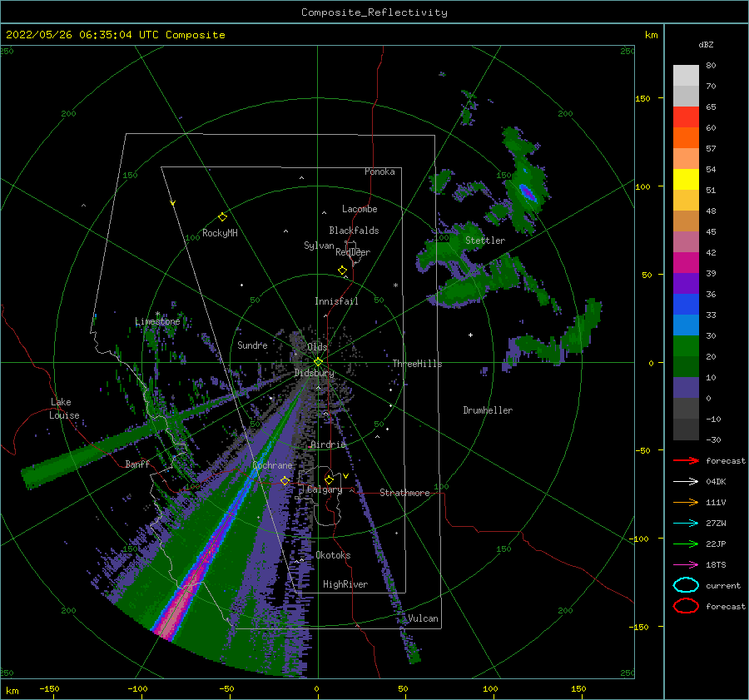Viewport: 749px width, 700px height.
Task: Click the yellow diamond marker below RedDeer
Action: 342,271
